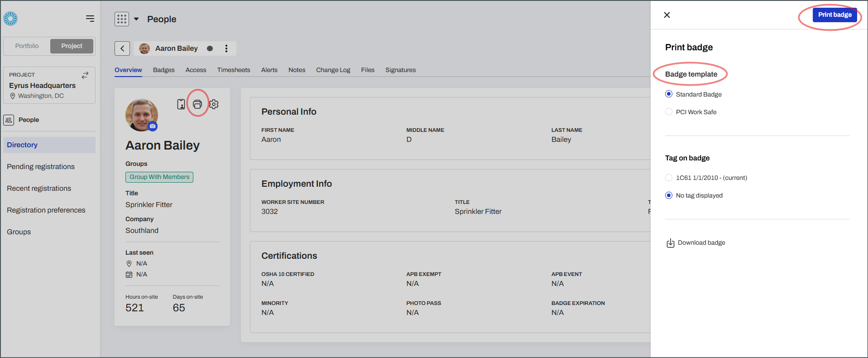The width and height of the screenshot is (868, 358).
Task: Click the Last seen location pin icon
Action: click(x=129, y=264)
